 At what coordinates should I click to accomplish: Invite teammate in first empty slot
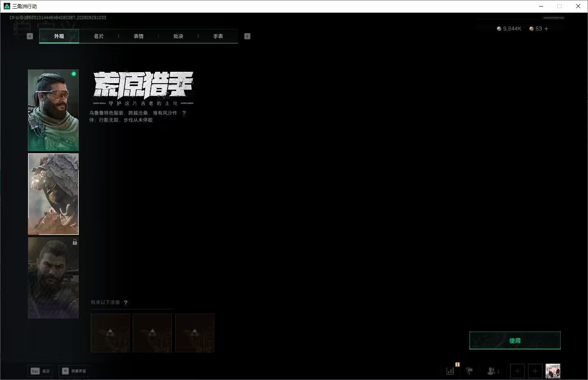517,371
